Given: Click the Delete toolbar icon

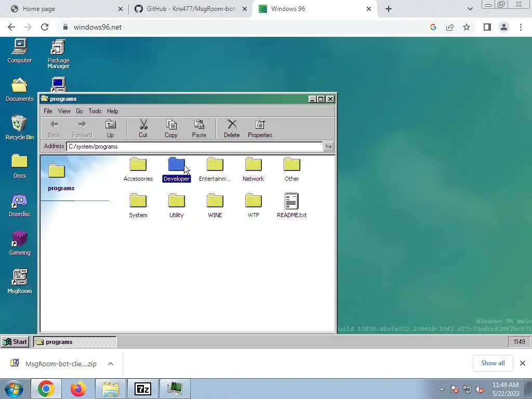Looking at the screenshot, I should [x=232, y=129].
